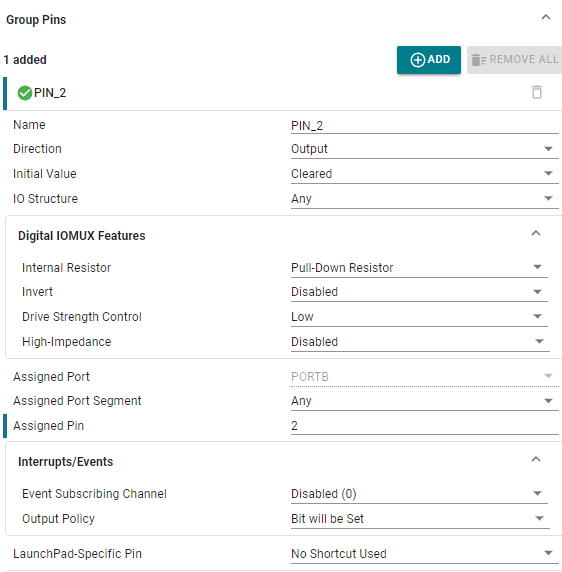Click the REMOVE ALL button
Screen dimensions: 562x572
tap(514, 60)
